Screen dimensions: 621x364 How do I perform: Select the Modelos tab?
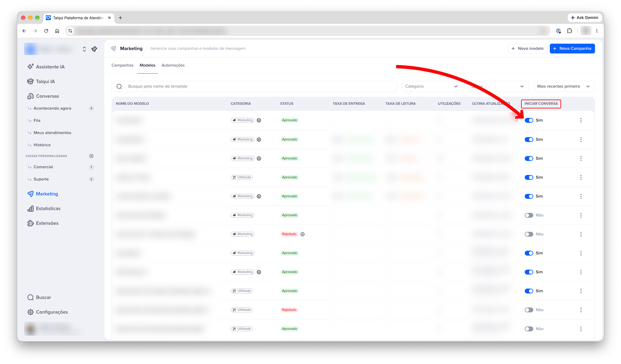(x=147, y=65)
